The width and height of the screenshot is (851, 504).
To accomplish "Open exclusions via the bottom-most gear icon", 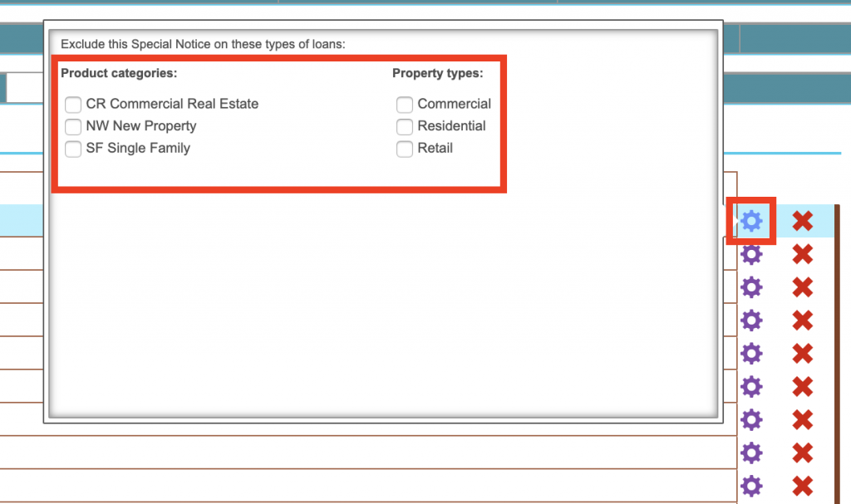I will [751, 486].
